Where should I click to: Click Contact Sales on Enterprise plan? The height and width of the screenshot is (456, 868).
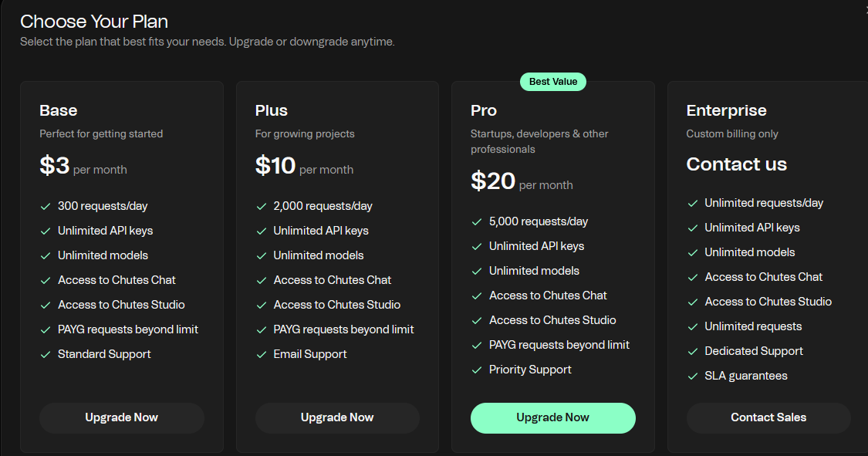pyautogui.click(x=768, y=417)
